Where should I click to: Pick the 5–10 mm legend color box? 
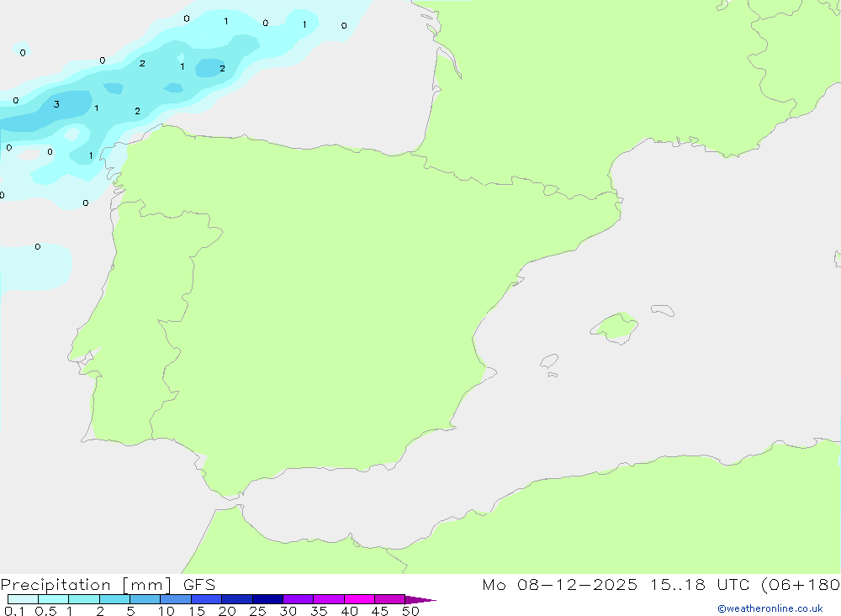(x=145, y=599)
